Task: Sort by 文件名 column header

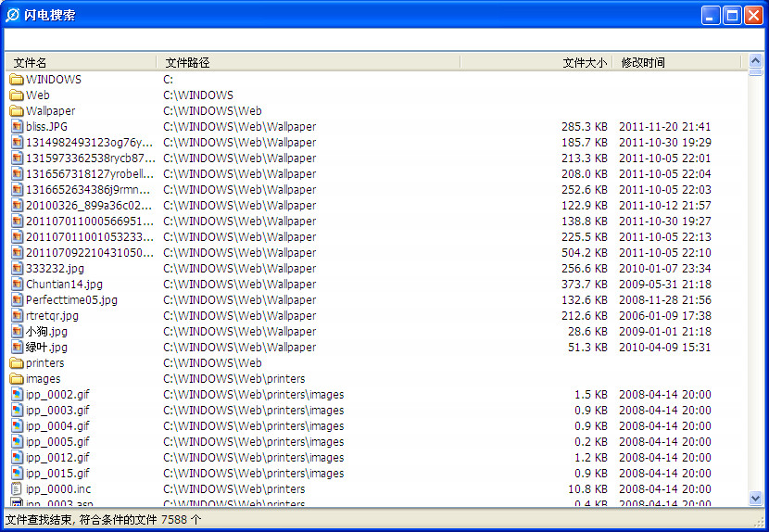Action: tap(81, 62)
